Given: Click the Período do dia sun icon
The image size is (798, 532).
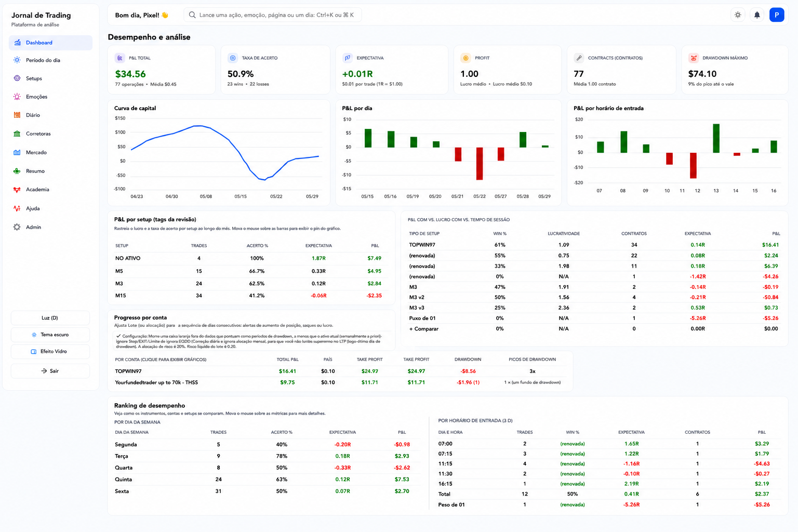Looking at the screenshot, I should [x=17, y=60].
